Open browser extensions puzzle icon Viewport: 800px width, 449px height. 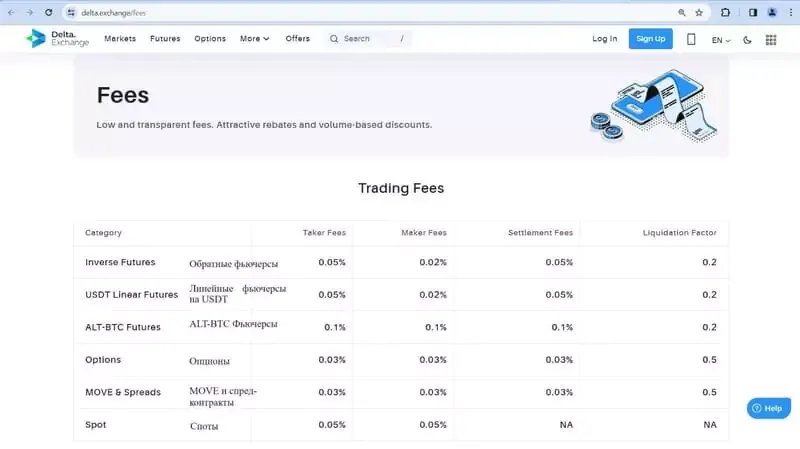click(x=725, y=13)
